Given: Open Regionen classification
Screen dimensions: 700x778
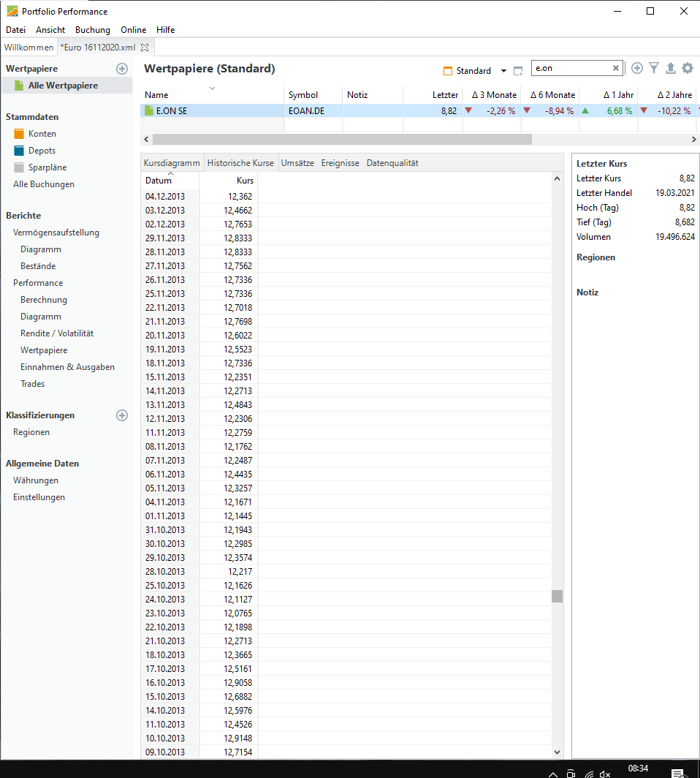Looking at the screenshot, I should click(31, 432).
